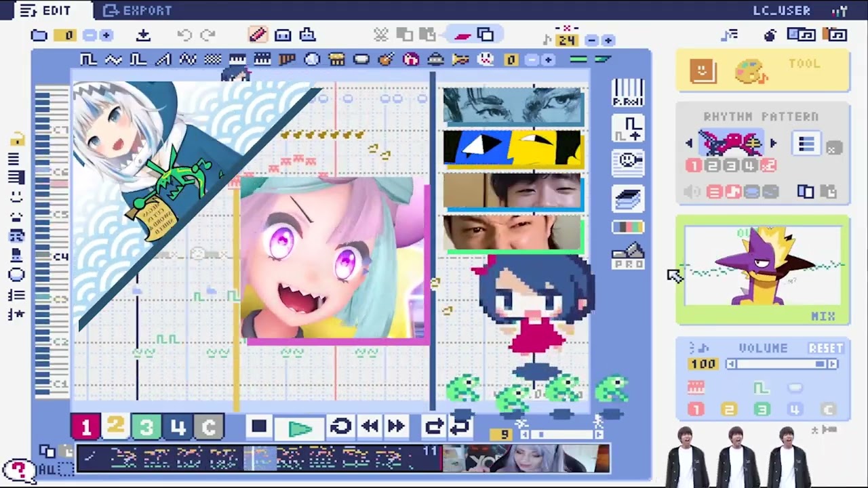Open the sticker face tool
The image size is (868, 488).
703,70
